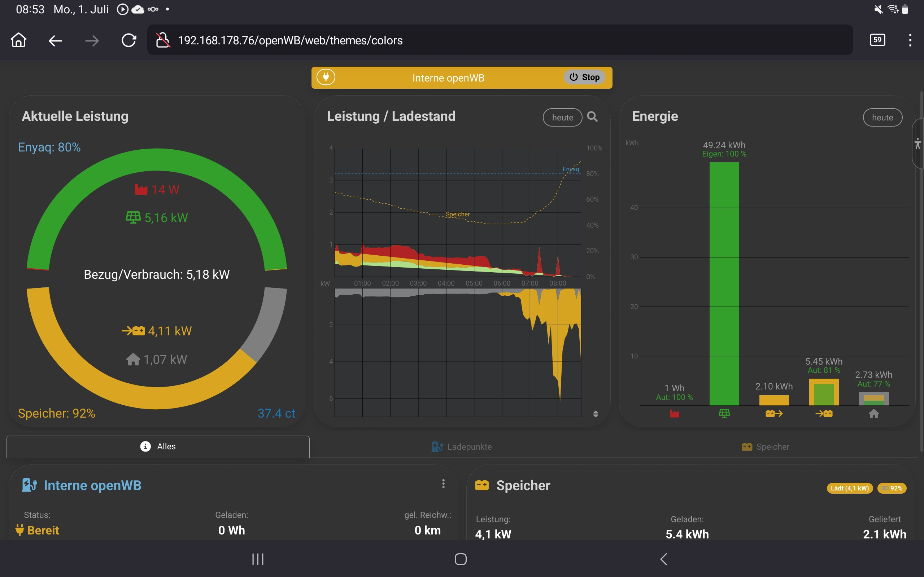Reload the page in the browser
924x577 pixels.
129,40
